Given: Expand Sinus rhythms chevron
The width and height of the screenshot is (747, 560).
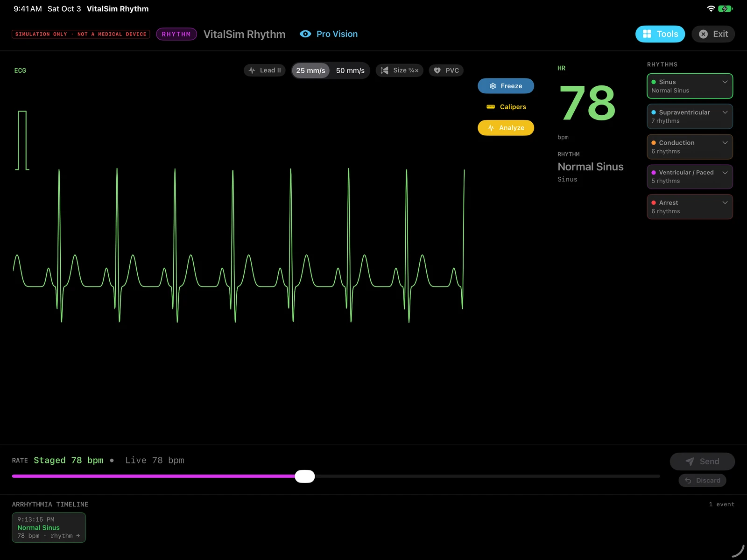Looking at the screenshot, I should 725,82.
